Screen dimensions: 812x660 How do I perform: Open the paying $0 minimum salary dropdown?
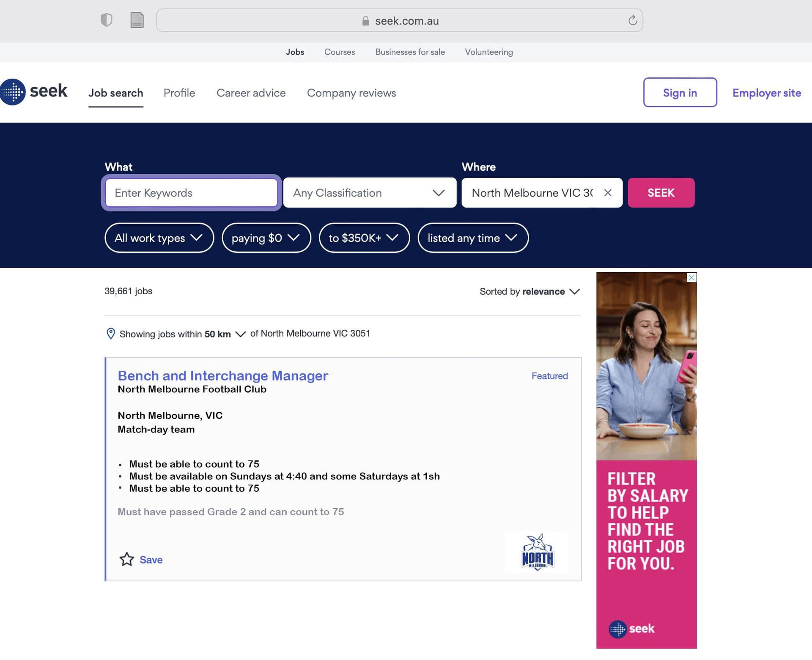tap(266, 238)
